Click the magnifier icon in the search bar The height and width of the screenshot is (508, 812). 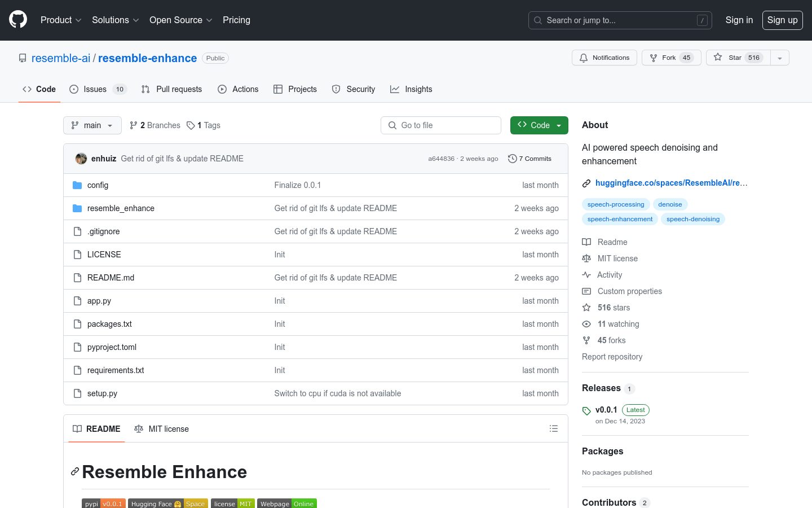(538, 20)
